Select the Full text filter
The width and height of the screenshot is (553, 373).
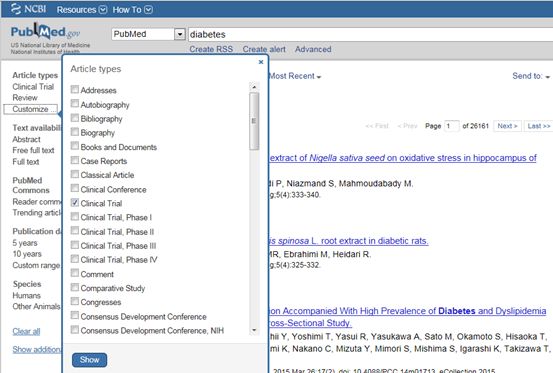(26, 162)
